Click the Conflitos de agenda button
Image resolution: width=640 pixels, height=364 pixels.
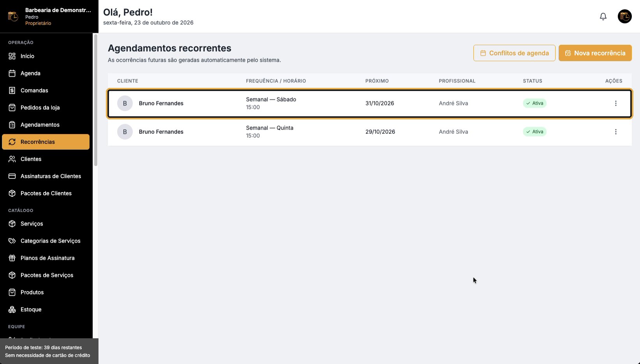pos(514,53)
